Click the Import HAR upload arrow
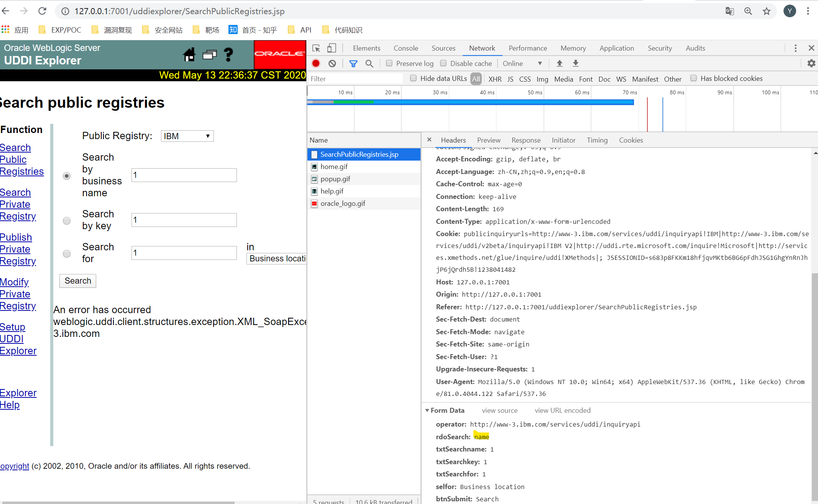This screenshot has width=818, height=504. (x=560, y=64)
